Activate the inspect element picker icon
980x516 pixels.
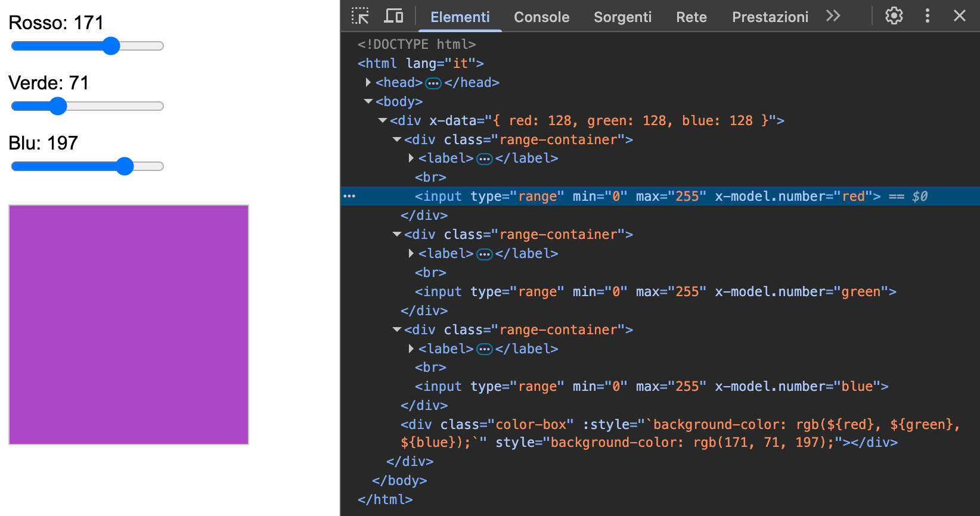coord(360,16)
